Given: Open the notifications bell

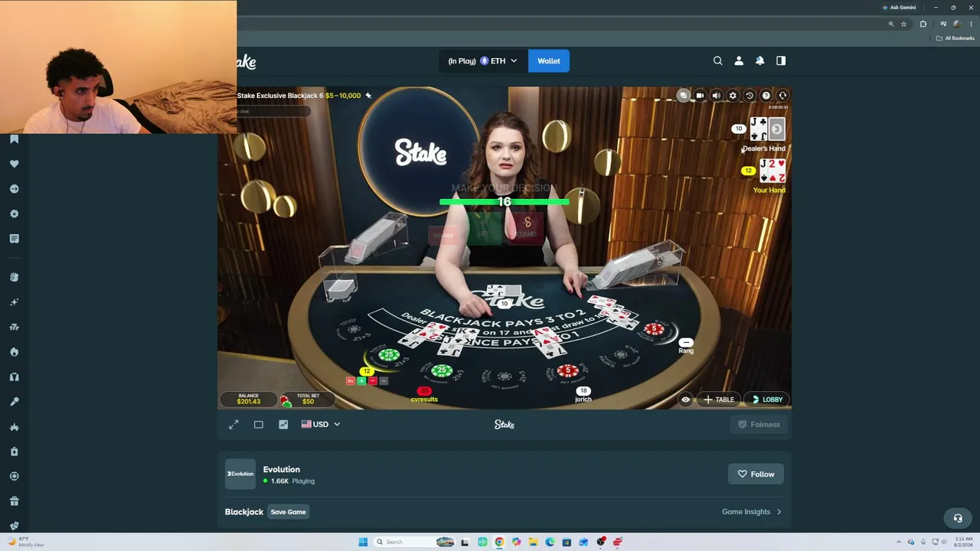Looking at the screenshot, I should point(759,60).
